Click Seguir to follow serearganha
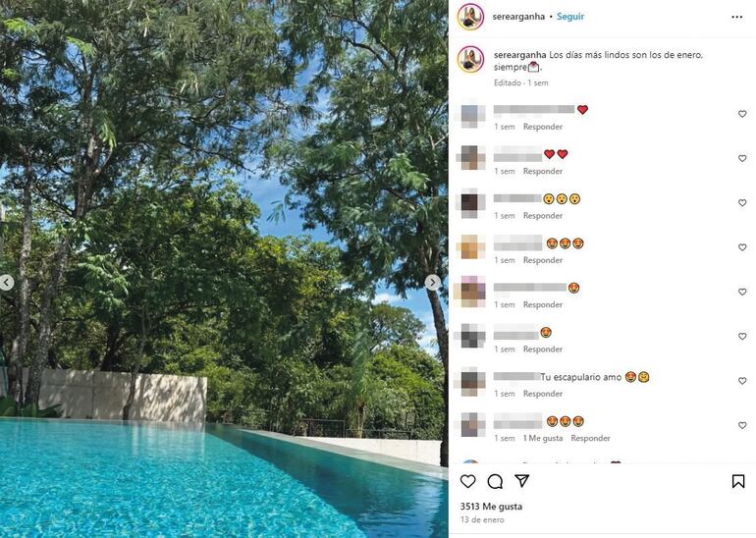756x538 pixels. tap(570, 17)
